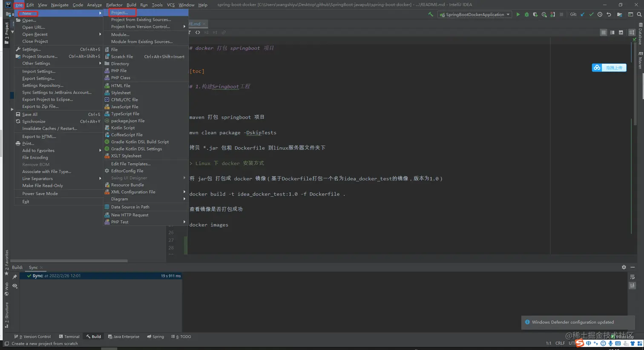Expand PHP Test submenu
The height and width of the screenshot is (350, 644).
146,222
